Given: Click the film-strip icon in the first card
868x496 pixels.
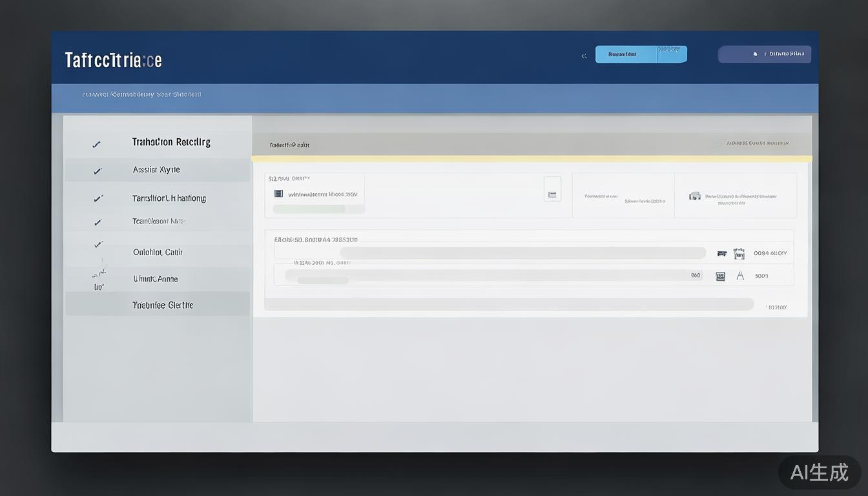Looking at the screenshot, I should (279, 193).
